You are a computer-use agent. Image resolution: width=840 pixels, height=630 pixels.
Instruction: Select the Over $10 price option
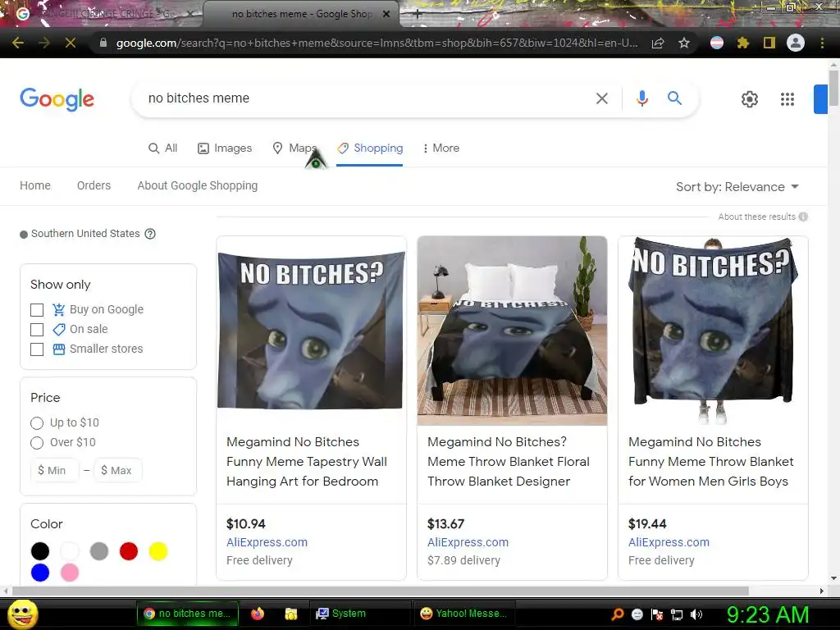pos(37,443)
